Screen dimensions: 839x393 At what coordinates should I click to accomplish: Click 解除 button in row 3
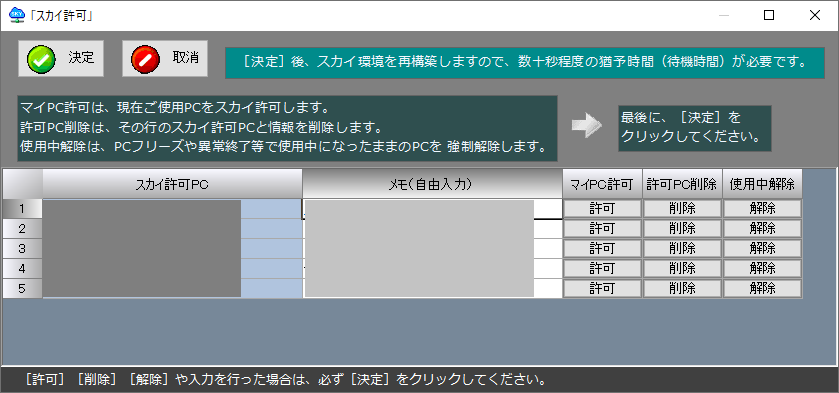point(762,248)
